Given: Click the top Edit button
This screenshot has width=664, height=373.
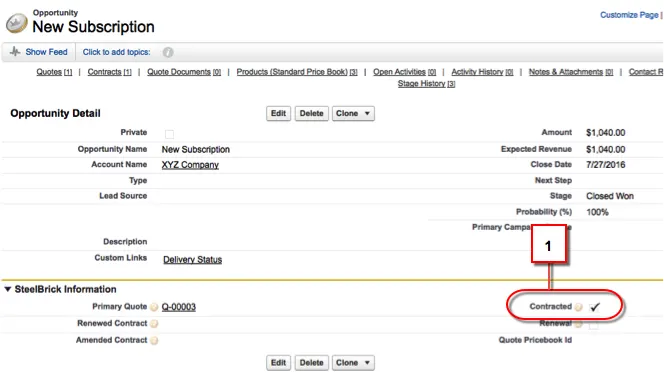Looking at the screenshot, I should click(x=278, y=113).
